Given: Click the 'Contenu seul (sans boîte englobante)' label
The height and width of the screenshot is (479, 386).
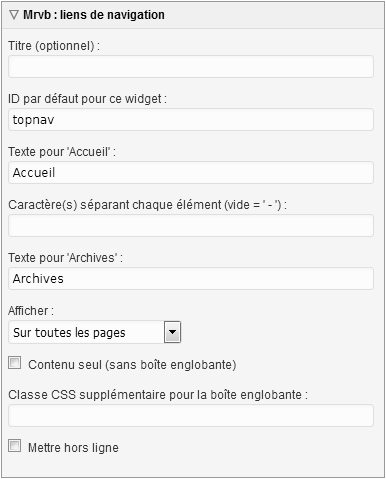Looking at the screenshot, I should click(x=132, y=365).
